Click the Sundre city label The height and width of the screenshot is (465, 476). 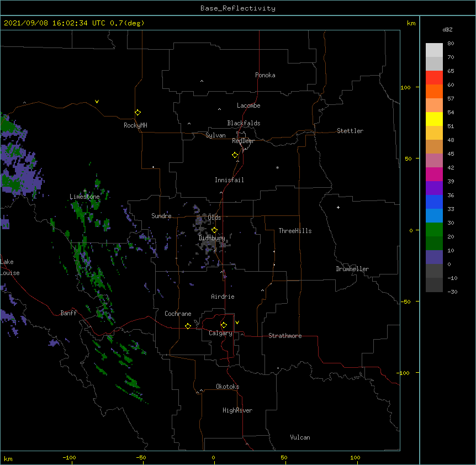point(161,216)
